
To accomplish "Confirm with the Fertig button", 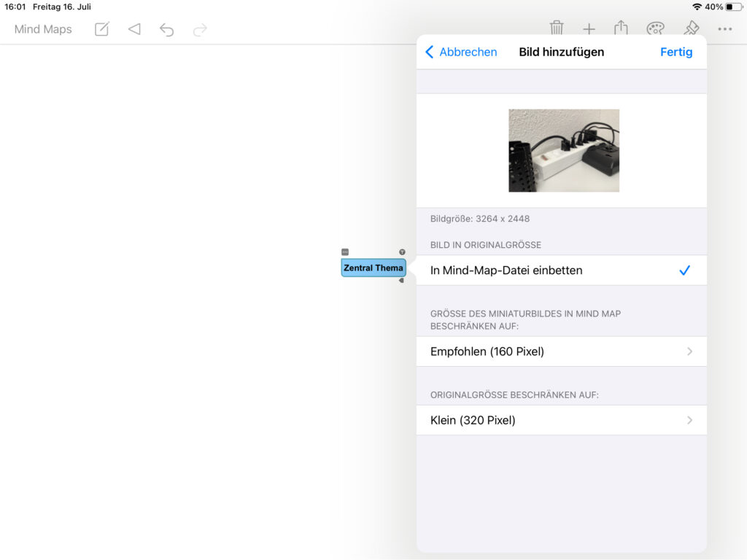I will tap(676, 52).
